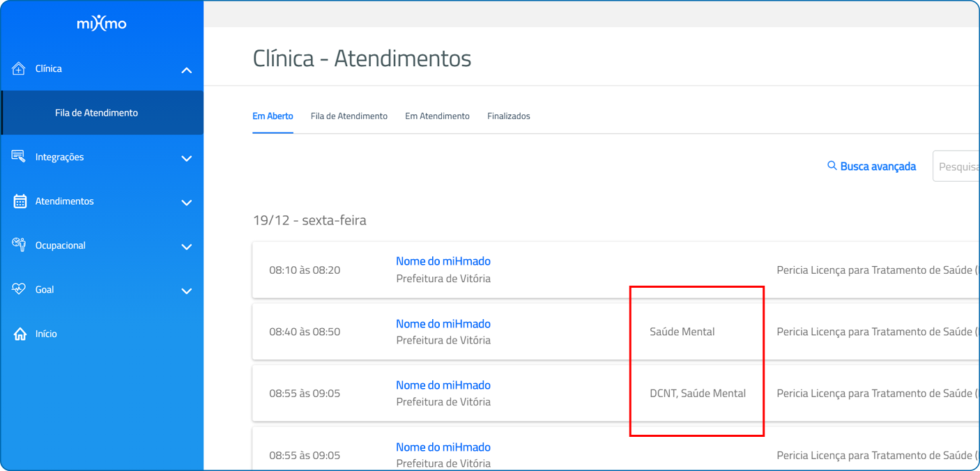Screen dimensions: 980x471
Task: Collapse the Clínica menu chevron
Action: tap(186, 70)
